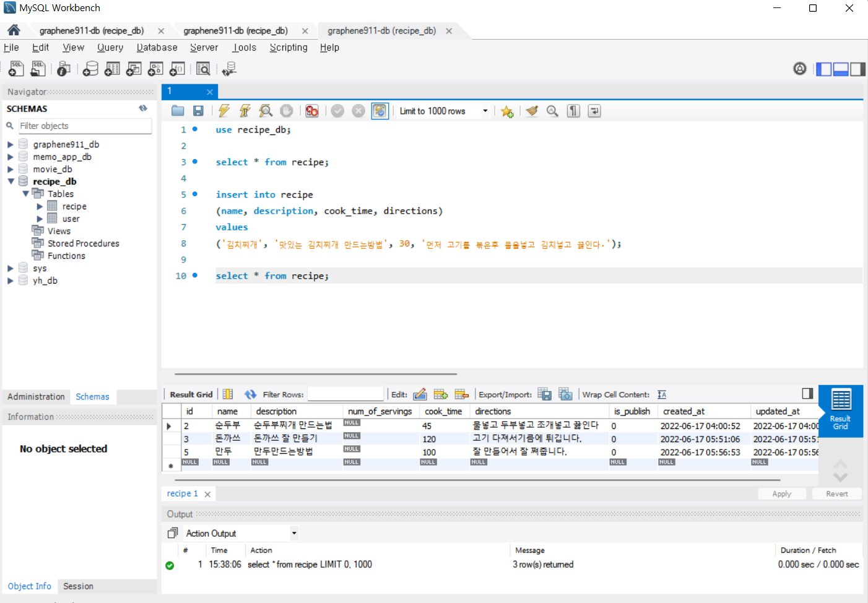Toggle the Auto-Commit mode icon

click(x=380, y=110)
